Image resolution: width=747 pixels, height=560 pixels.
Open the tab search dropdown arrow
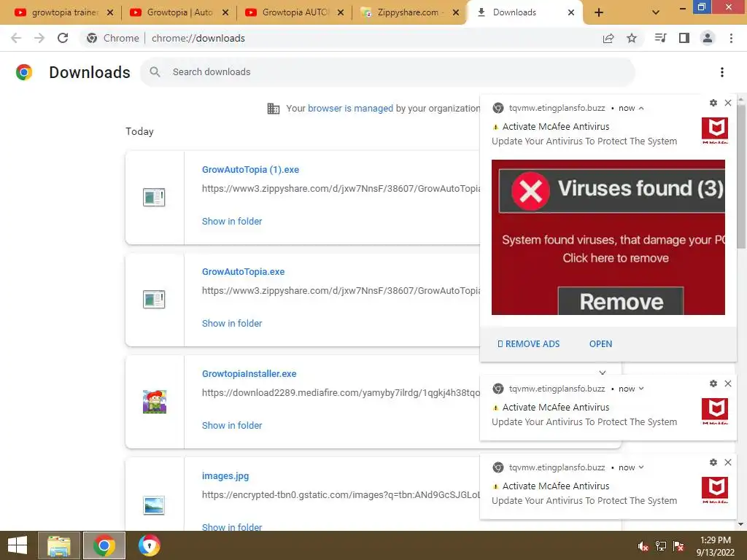pyautogui.click(x=656, y=12)
